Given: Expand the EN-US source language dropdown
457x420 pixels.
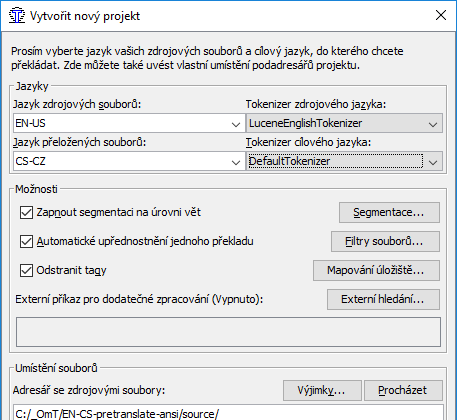Looking at the screenshot, I should (236, 124).
